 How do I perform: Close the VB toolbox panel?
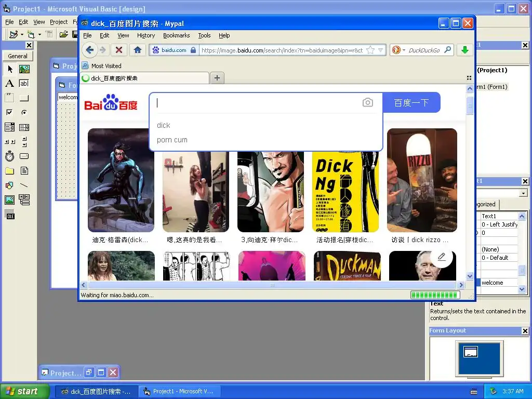29,45
